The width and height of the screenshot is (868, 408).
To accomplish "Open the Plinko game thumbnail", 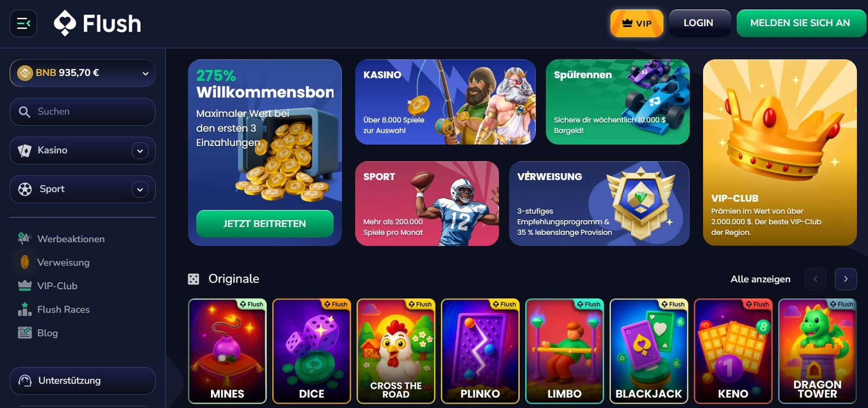I will 480,351.
